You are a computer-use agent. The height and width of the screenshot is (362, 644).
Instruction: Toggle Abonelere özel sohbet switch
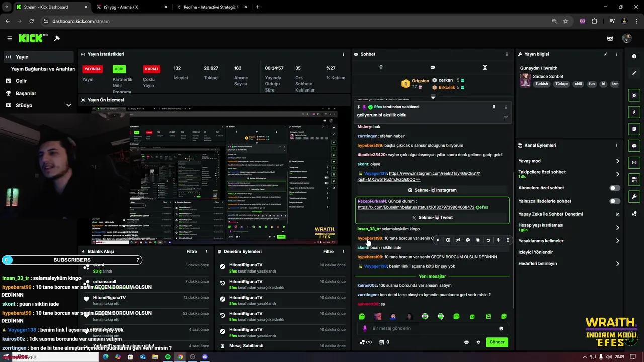[x=615, y=188]
